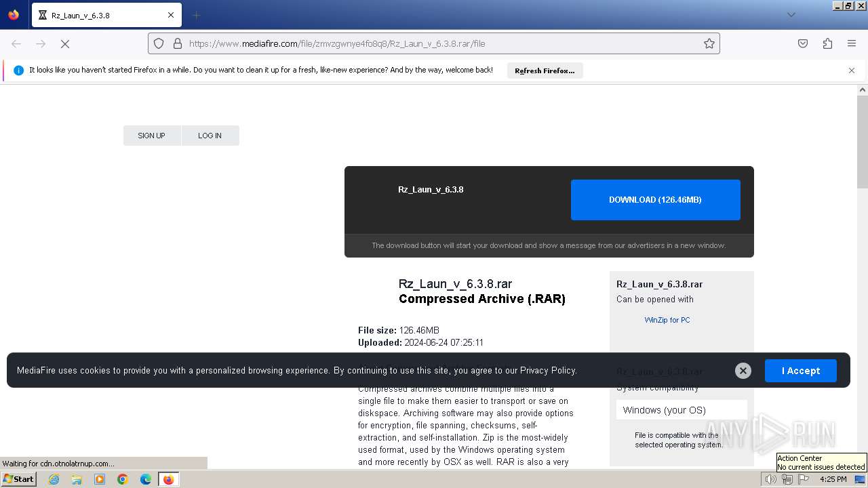The width and height of the screenshot is (868, 488).
Task: Click the 4:25 PM taskbar clock
Action: click(x=833, y=479)
